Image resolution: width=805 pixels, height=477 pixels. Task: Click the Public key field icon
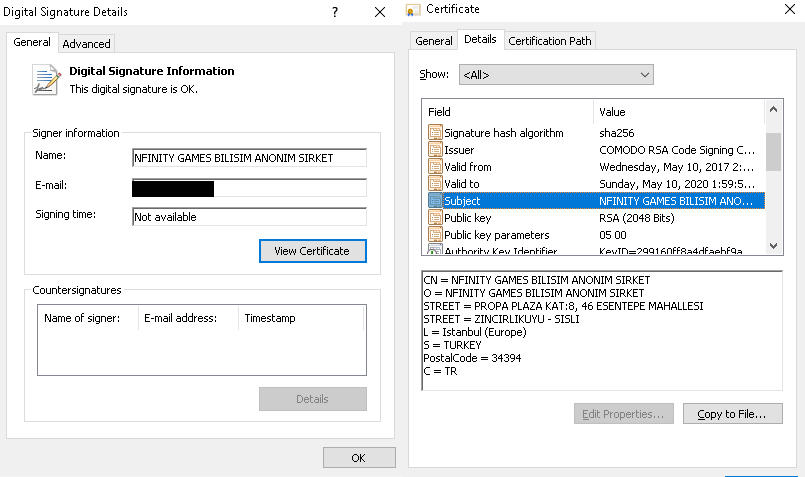(435, 218)
